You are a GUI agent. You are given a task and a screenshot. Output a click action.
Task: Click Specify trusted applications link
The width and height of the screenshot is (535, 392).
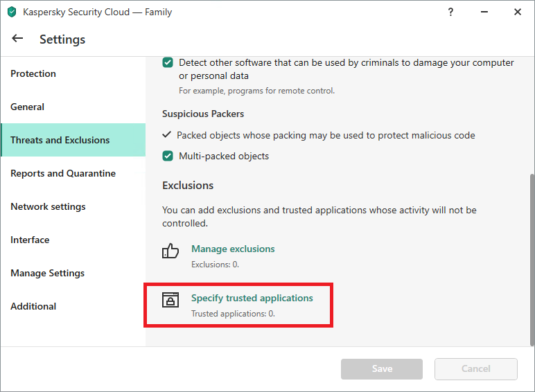coord(252,298)
